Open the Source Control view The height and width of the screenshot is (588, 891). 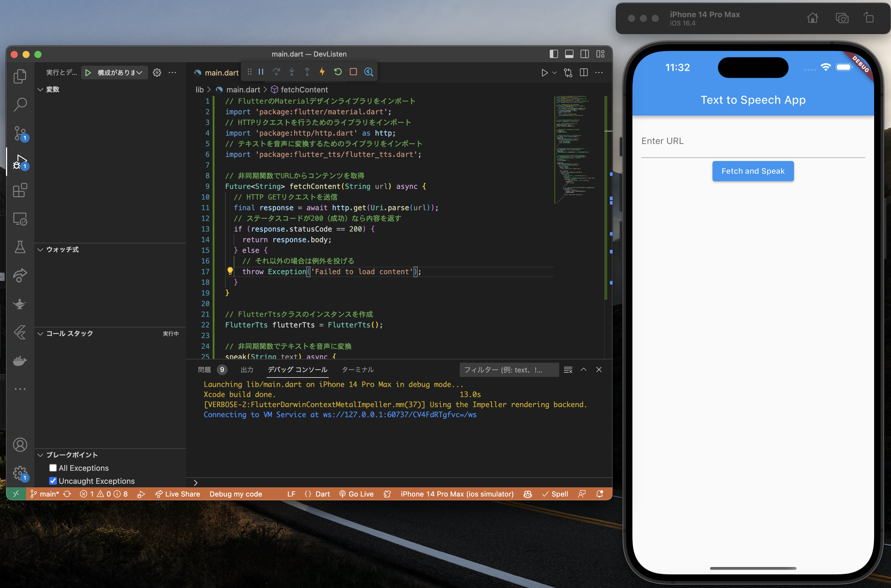pyautogui.click(x=20, y=133)
